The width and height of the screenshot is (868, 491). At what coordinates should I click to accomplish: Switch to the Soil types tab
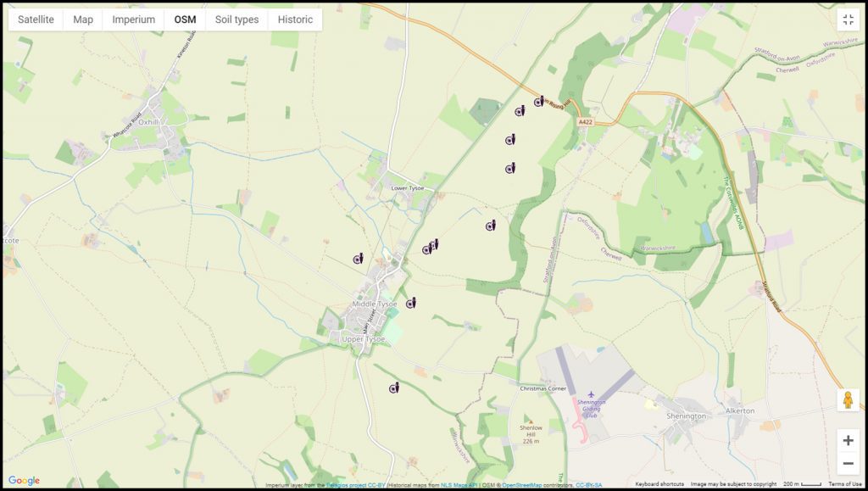pyautogui.click(x=237, y=18)
